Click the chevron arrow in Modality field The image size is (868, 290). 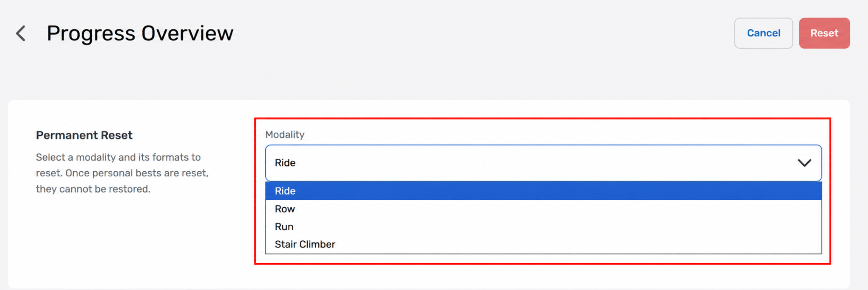pyautogui.click(x=804, y=163)
